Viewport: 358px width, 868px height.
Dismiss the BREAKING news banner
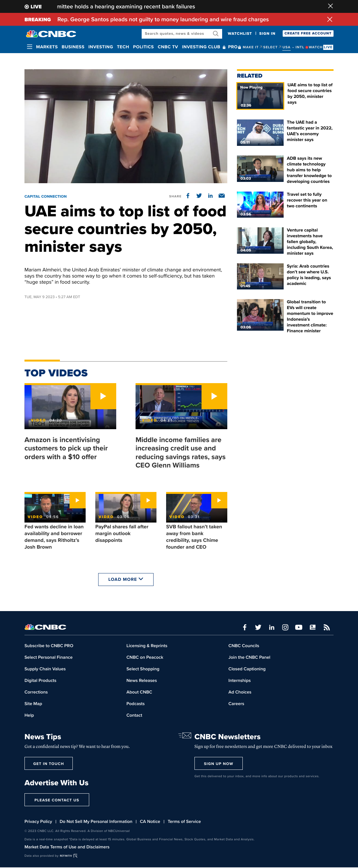click(x=330, y=19)
